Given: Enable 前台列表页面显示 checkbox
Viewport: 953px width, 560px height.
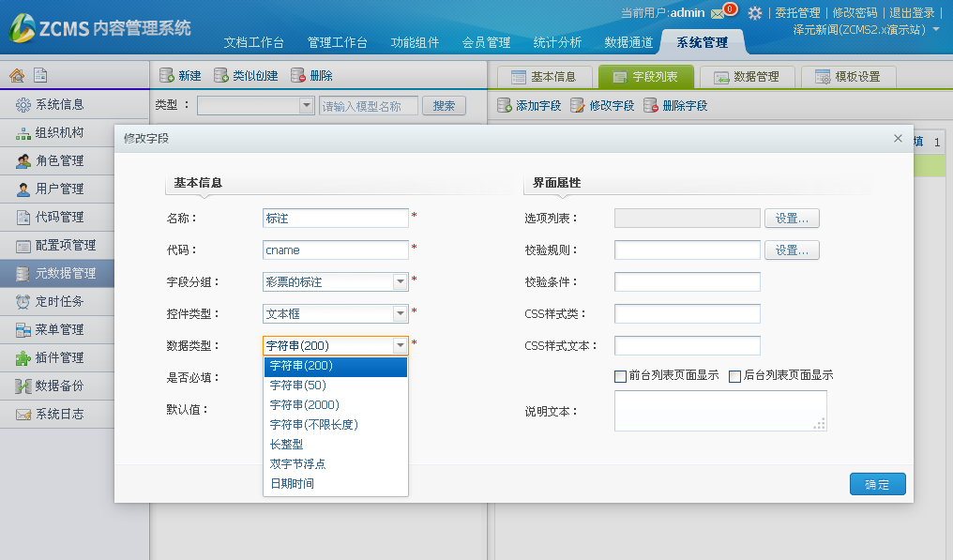Looking at the screenshot, I should point(620,376).
